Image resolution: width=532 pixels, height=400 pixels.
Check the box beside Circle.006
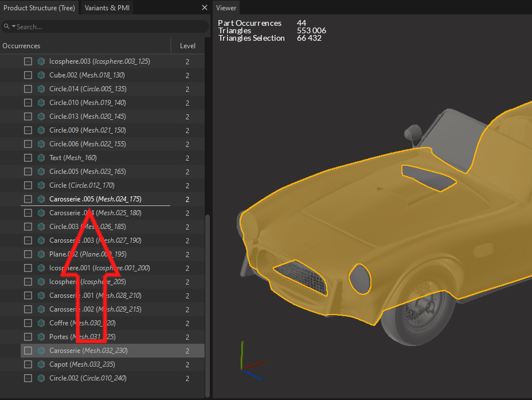tap(28, 144)
